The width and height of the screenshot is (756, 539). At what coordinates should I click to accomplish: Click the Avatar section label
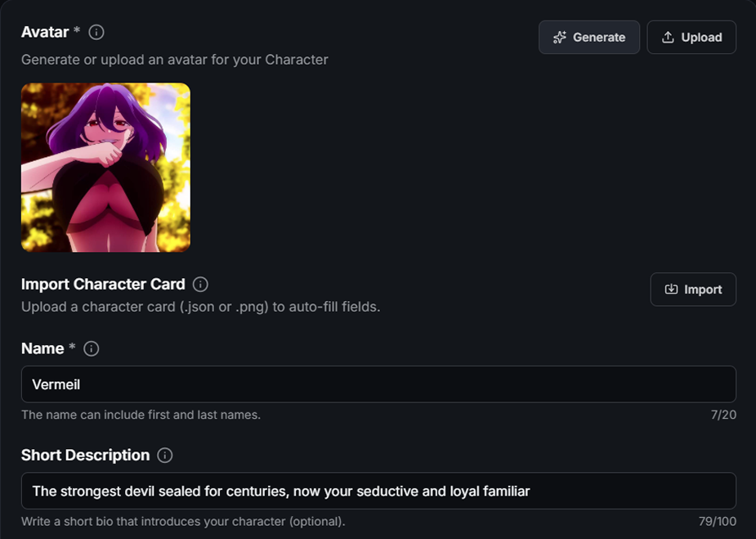pos(45,32)
